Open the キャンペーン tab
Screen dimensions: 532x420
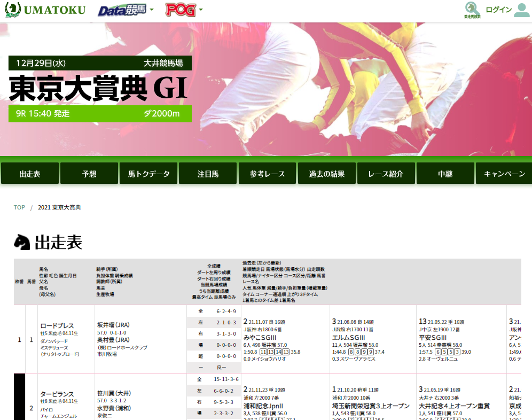504,173
